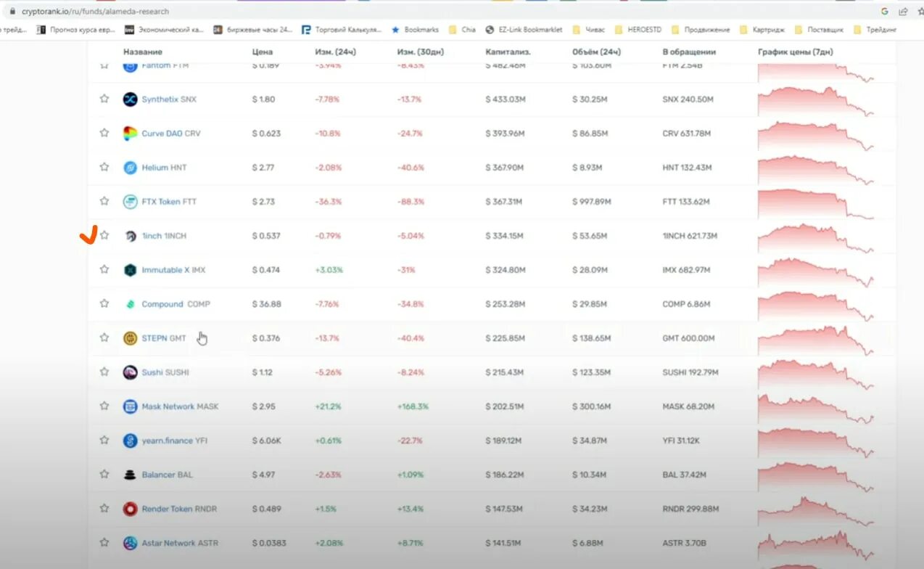Star the Balancer BAL row
This screenshot has height=569, width=924.
point(104,474)
